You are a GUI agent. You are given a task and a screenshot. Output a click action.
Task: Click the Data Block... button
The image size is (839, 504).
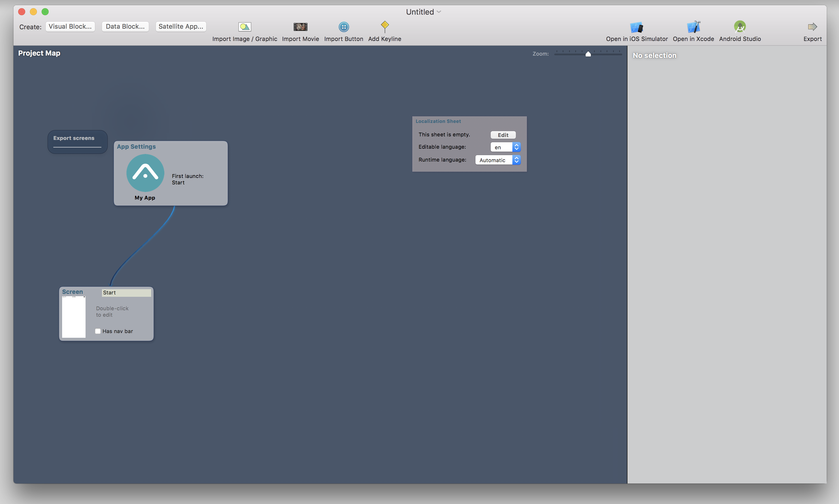tap(125, 26)
